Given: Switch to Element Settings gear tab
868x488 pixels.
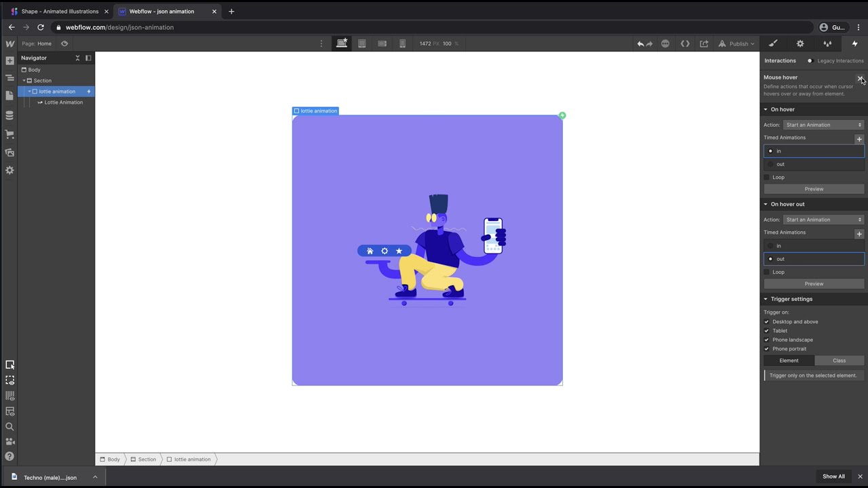Looking at the screenshot, I should point(800,43).
